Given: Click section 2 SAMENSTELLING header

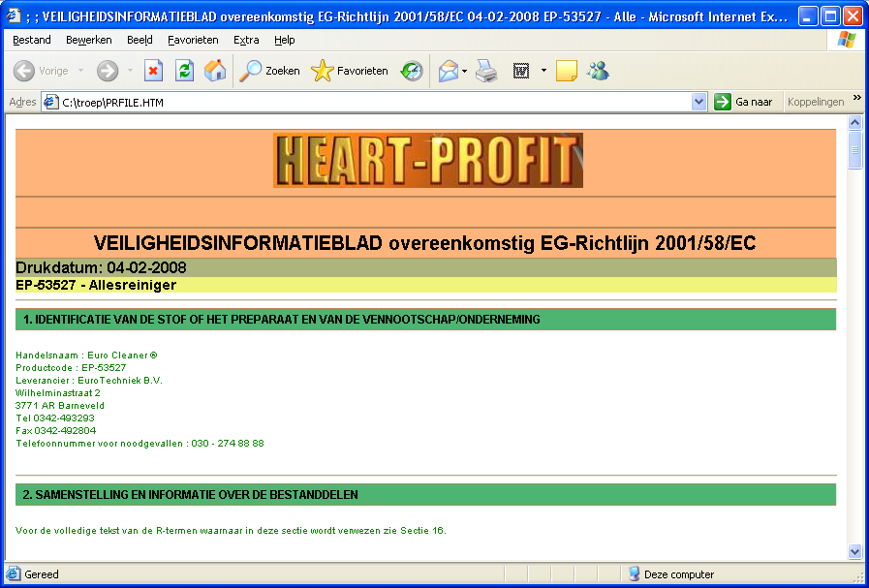Looking at the screenshot, I should point(425,494).
